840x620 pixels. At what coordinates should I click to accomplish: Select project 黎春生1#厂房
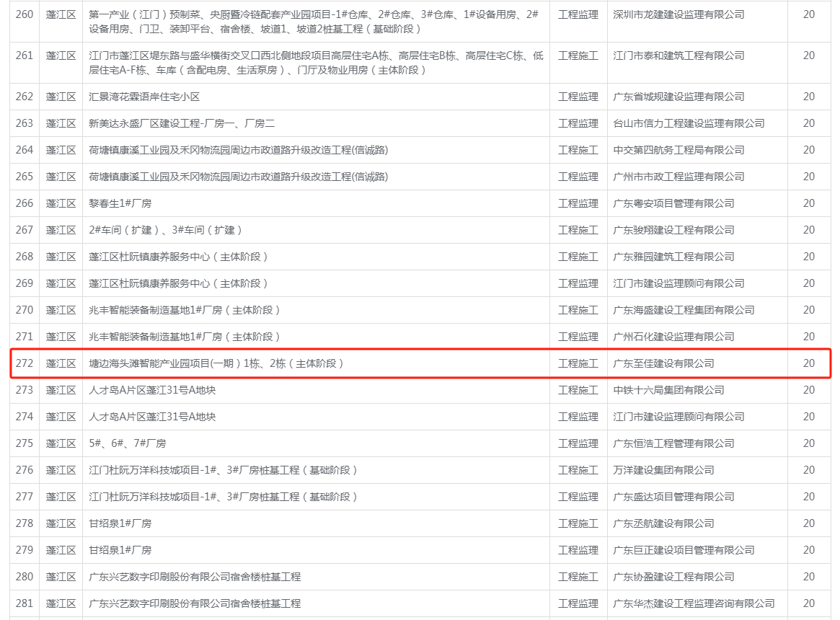[x=120, y=203]
